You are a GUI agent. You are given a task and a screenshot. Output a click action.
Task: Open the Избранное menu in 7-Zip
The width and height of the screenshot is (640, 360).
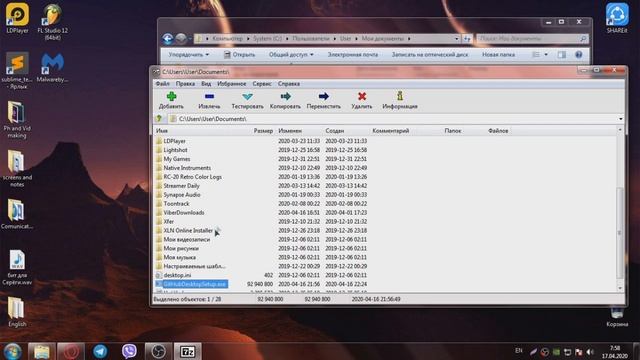coord(231,84)
